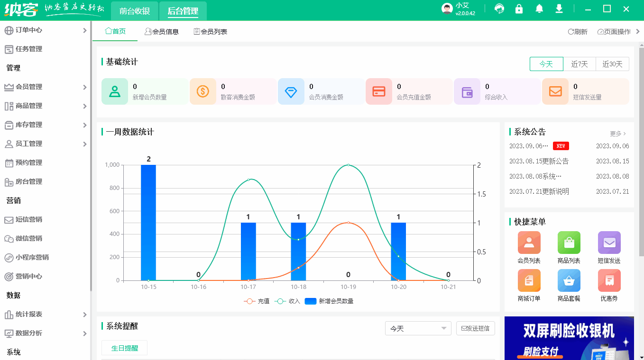Click the 发送短信 button
The width and height of the screenshot is (644, 360).
point(475,328)
